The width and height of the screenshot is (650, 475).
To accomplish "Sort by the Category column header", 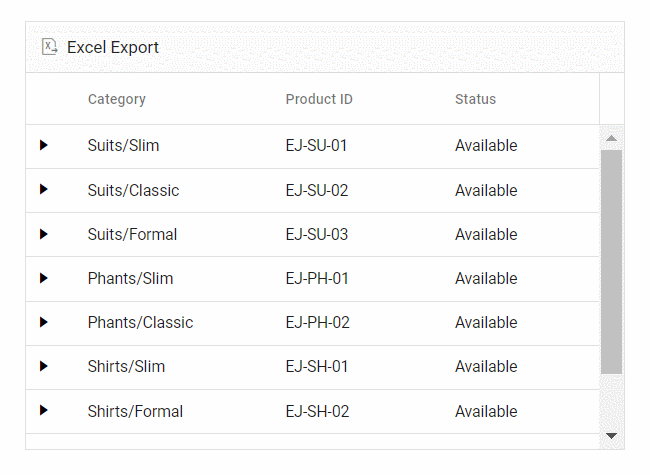I will point(117,99).
